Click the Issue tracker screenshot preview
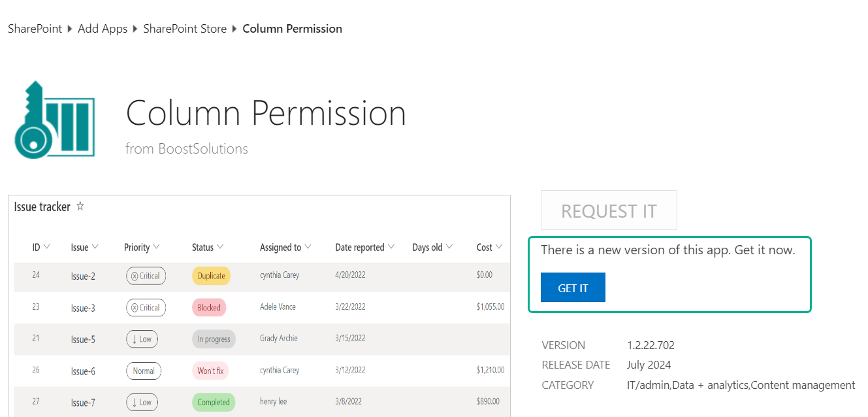 click(259, 306)
